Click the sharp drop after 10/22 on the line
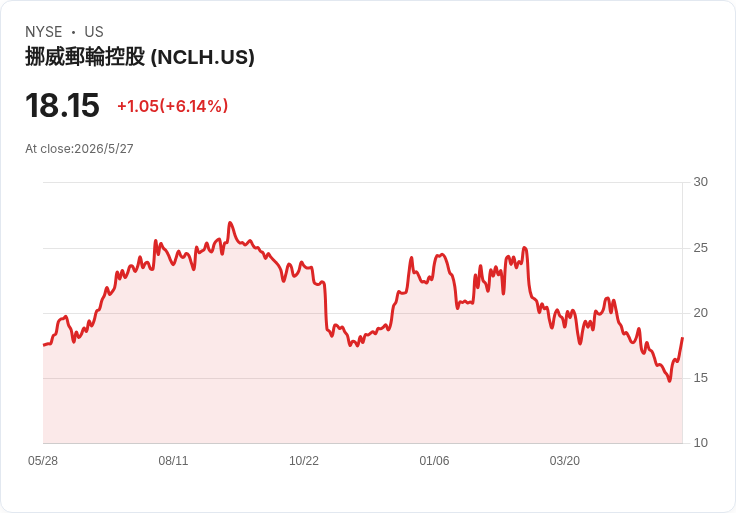The width and height of the screenshot is (736, 513). [325, 305]
